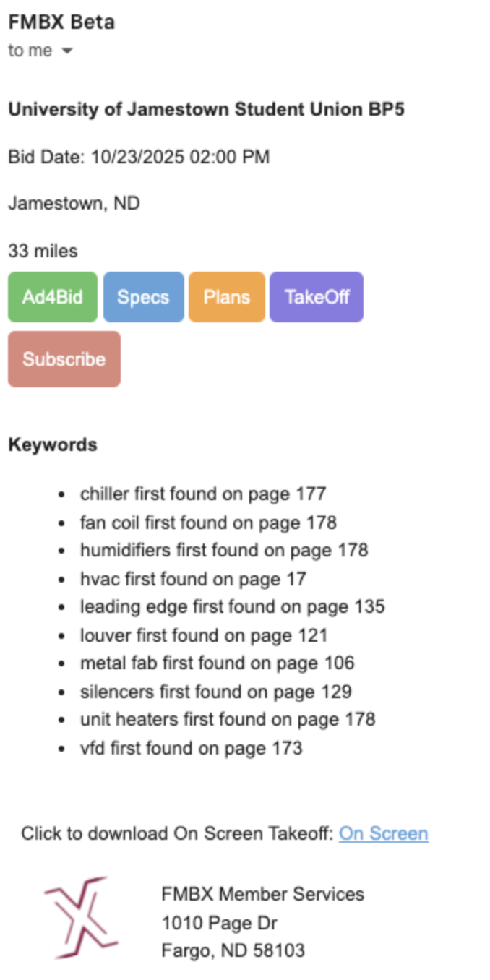490x980 pixels.
Task: Click the 1010 Page Dr address line
Action: click(219, 923)
